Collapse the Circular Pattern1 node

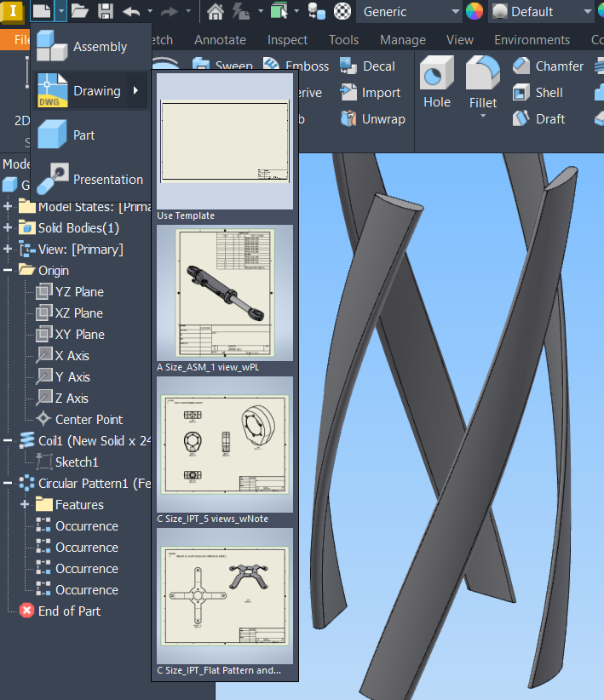point(8,483)
